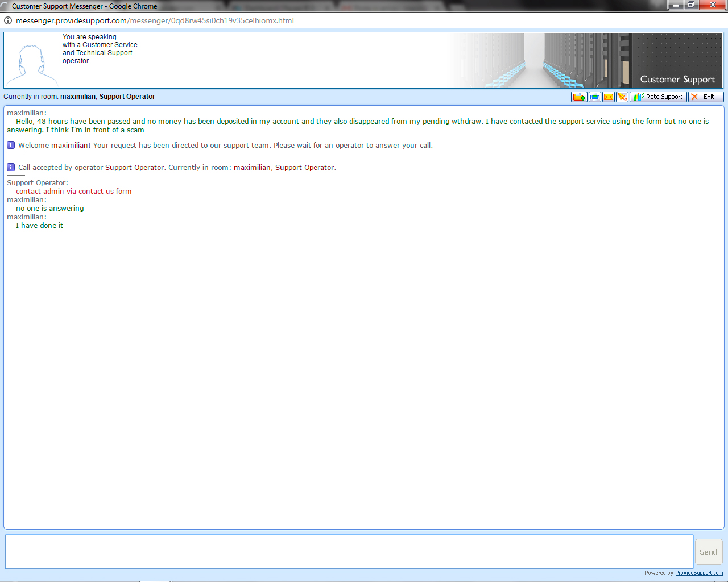This screenshot has width=728, height=582.
Task: Click the Customer Support banner image
Action: coord(586,60)
